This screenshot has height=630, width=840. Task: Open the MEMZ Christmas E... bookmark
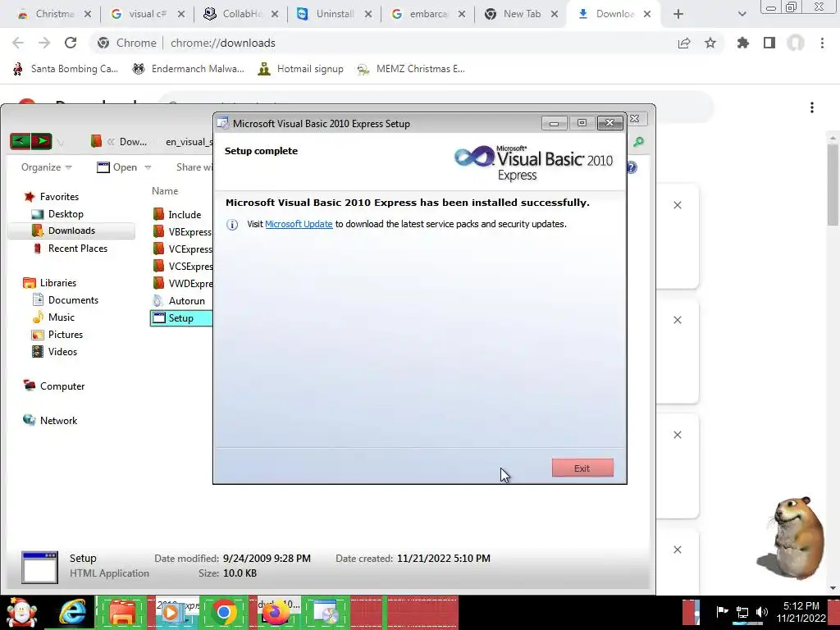point(411,69)
